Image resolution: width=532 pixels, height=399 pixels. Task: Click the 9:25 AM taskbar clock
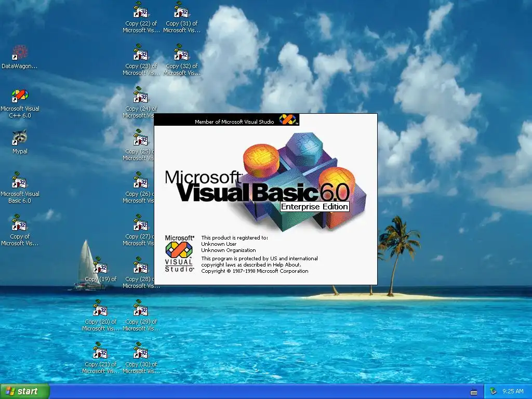point(513,391)
